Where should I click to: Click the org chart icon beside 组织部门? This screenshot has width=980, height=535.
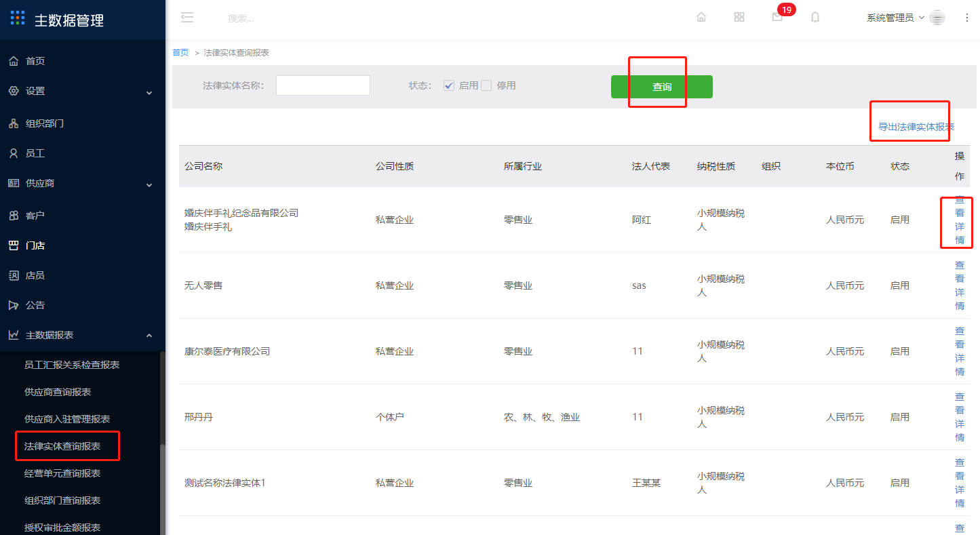tap(14, 123)
